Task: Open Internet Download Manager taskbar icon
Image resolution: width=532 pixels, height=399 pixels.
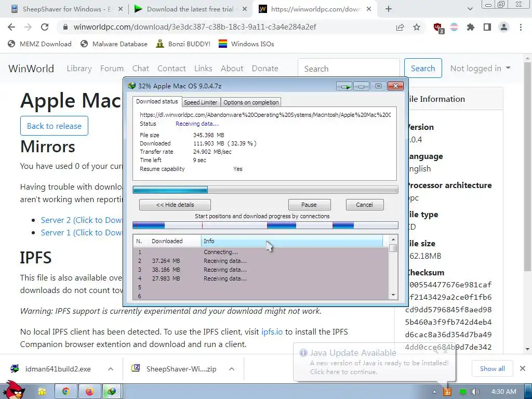Action: (112, 392)
